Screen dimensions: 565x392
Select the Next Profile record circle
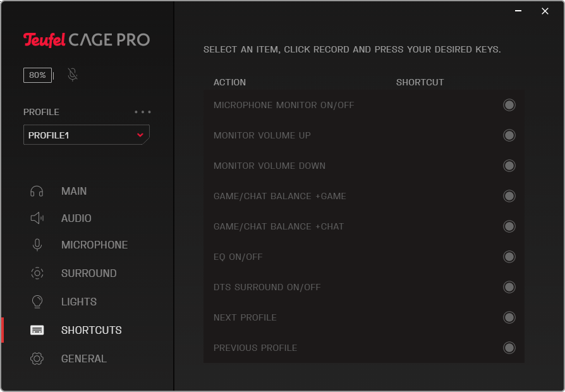509,317
